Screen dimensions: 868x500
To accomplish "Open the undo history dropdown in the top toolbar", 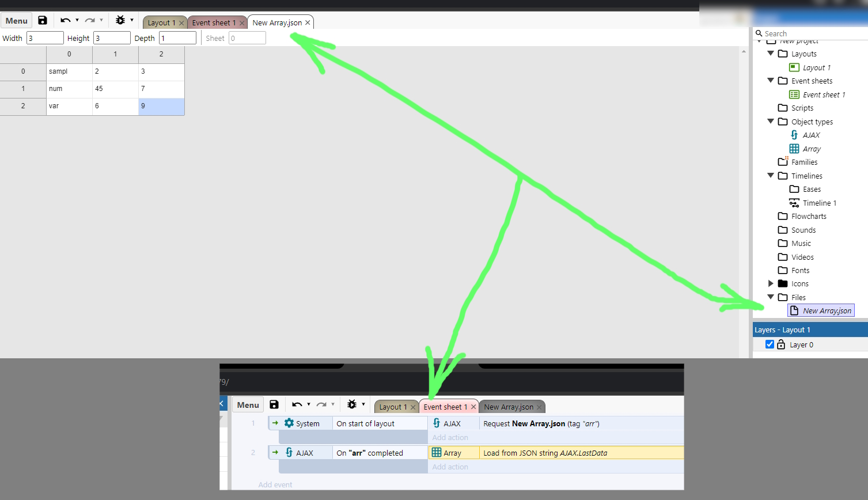I will tap(77, 20).
